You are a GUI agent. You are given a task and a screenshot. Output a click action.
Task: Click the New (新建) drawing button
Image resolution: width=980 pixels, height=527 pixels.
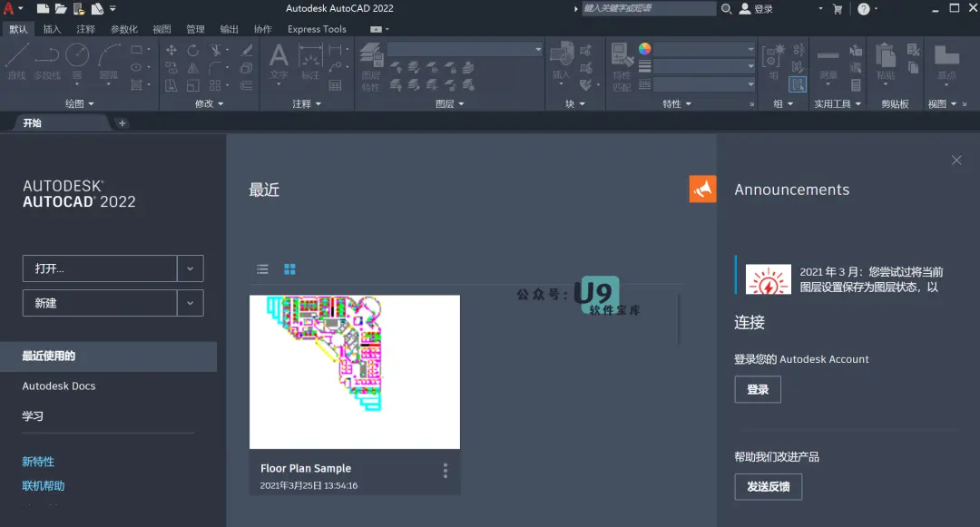point(100,303)
